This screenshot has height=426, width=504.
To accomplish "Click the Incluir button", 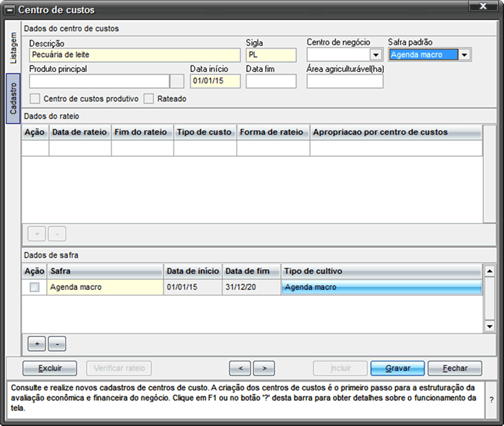I will pos(341,368).
